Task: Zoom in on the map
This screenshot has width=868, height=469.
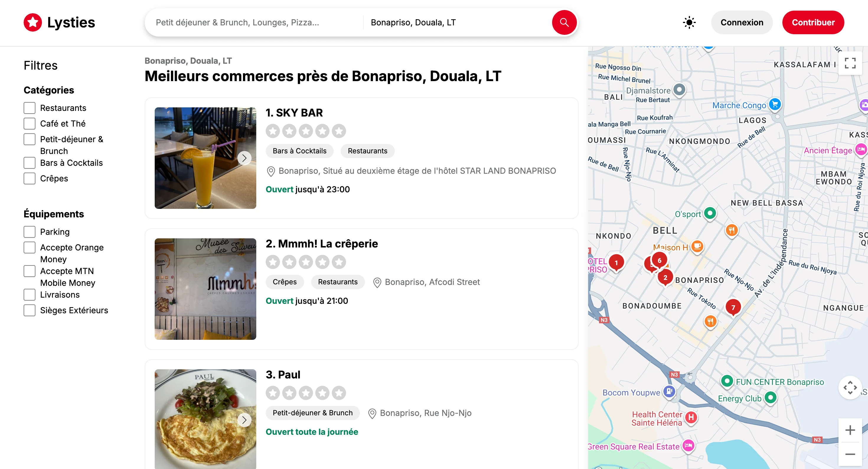Action: 850,430
